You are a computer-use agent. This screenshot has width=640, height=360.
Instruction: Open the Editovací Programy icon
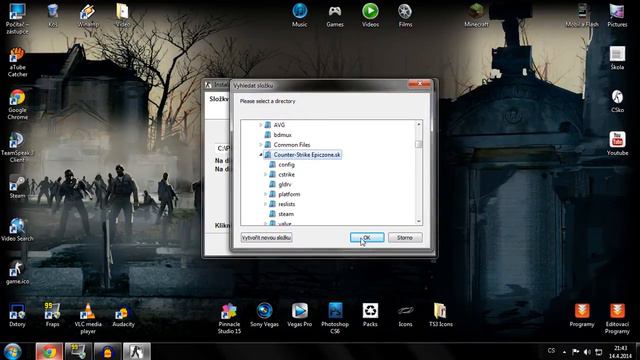(617, 319)
